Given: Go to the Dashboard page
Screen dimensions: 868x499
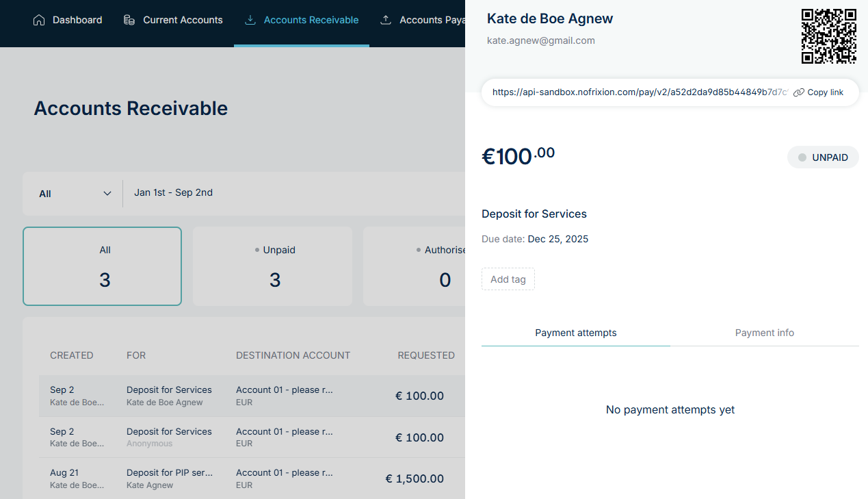Looking at the screenshot, I should point(77,20).
